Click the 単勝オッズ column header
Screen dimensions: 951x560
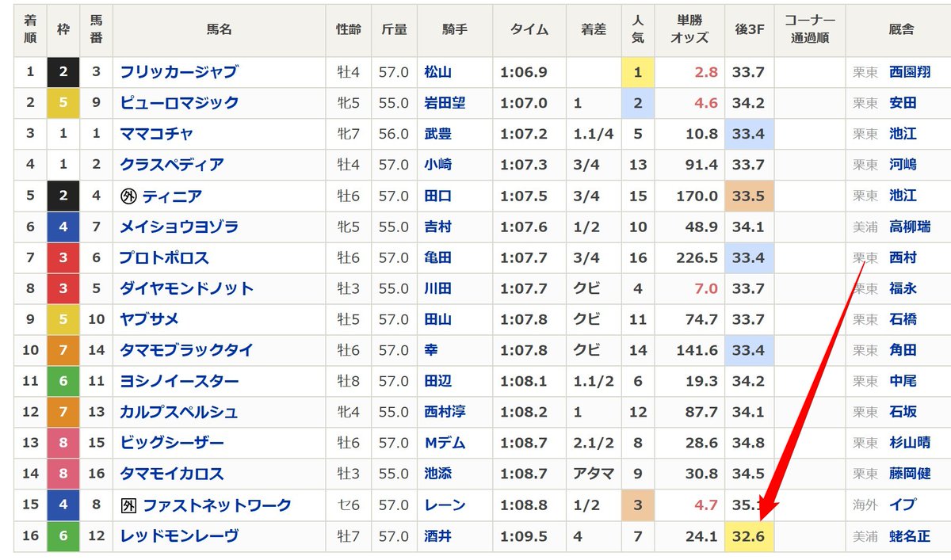(x=689, y=29)
